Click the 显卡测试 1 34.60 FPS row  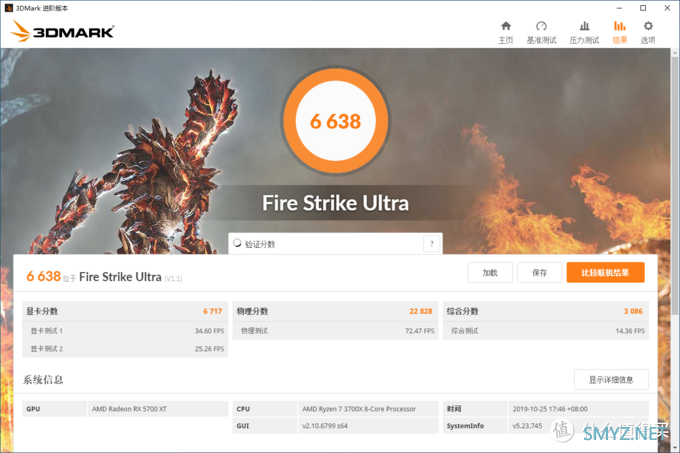click(125, 331)
